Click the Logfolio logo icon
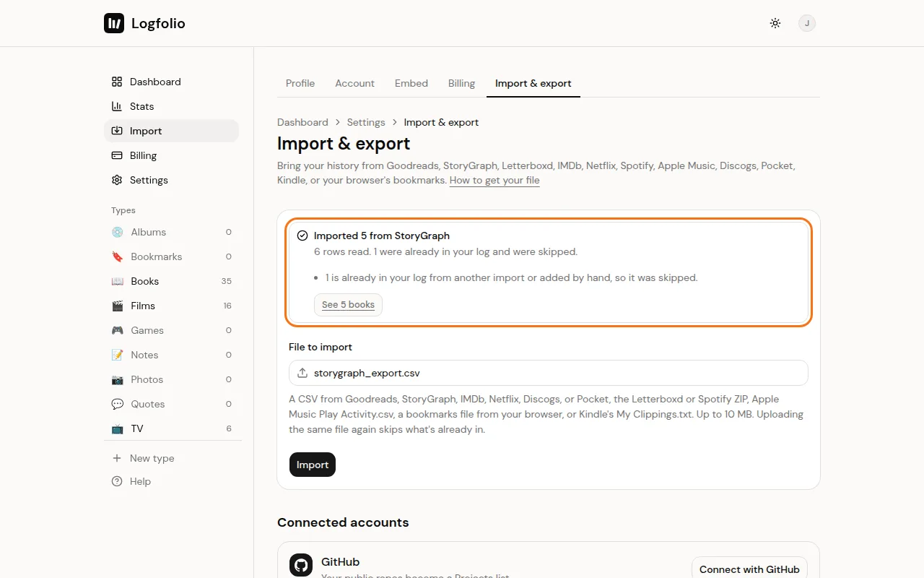Image resolution: width=924 pixels, height=578 pixels. point(114,23)
